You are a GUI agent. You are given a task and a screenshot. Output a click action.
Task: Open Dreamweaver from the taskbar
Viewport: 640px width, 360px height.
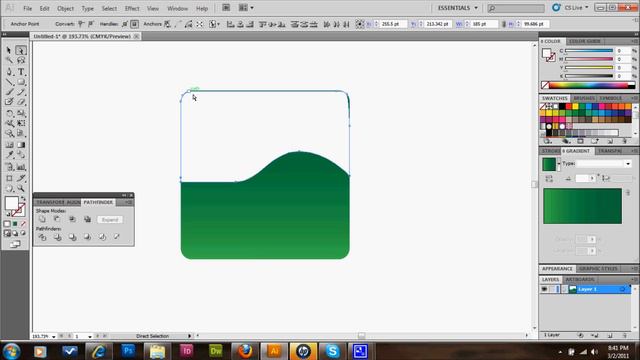[x=216, y=351]
